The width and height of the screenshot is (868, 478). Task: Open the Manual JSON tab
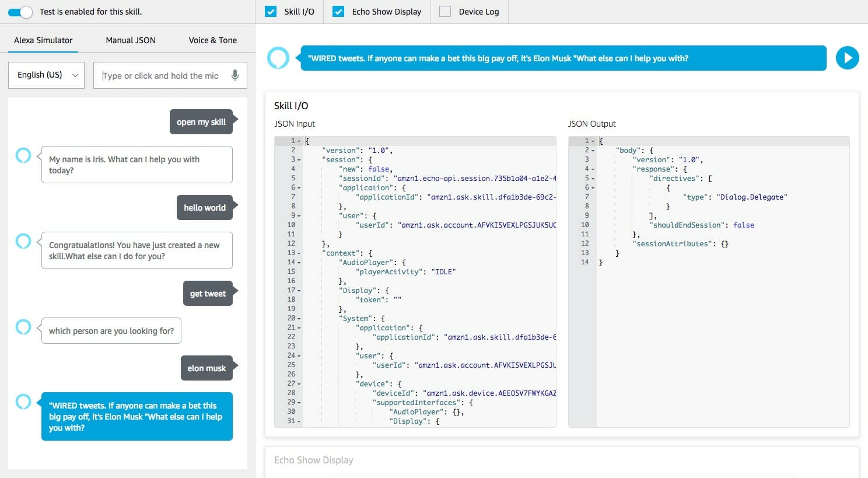131,40
